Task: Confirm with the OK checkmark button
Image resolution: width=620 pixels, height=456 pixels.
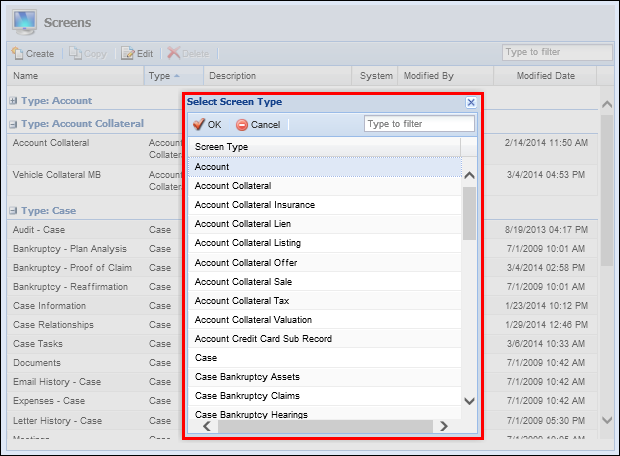Action: 207,125
